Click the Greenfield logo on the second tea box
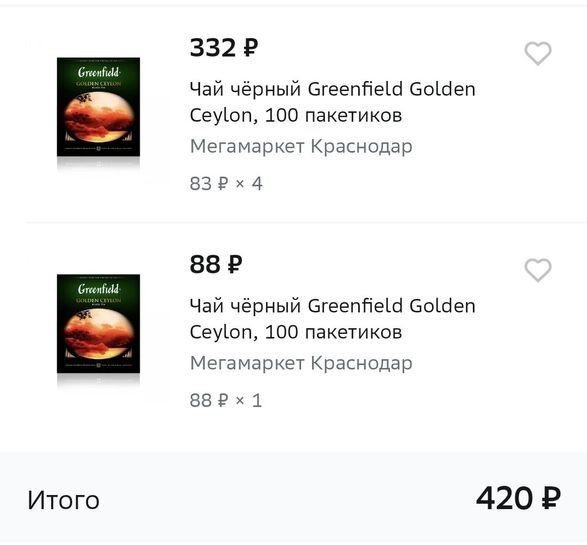The height and width of the screenshot is (545, 587). coord(98,288)
